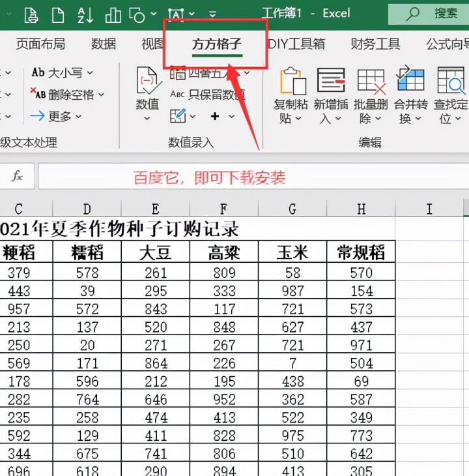469x476 pixels.
Task: Click the cell containing 864
Action: click(156, 363)
